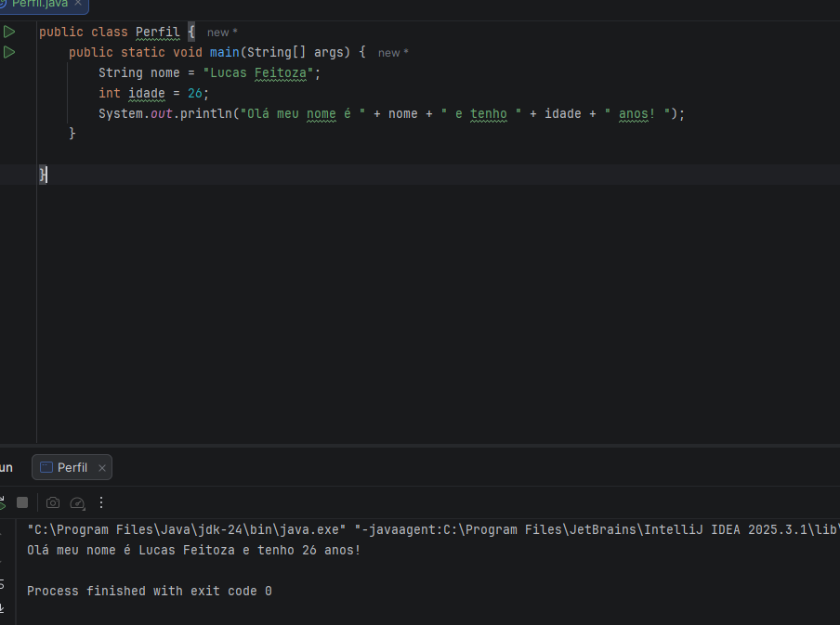The height and width of the screenshot is (625, 840).
Task: Close the Perfil.java editor tab
Action: [78, 4]
